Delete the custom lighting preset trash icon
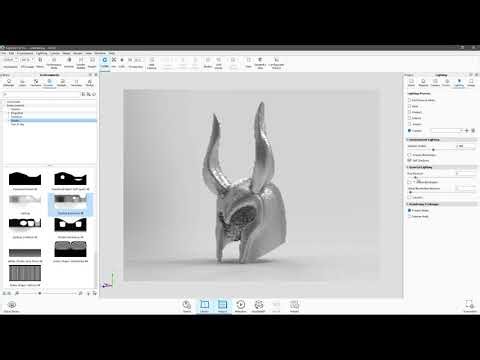This screenshot has height=360, width=480. click(473, 131)
